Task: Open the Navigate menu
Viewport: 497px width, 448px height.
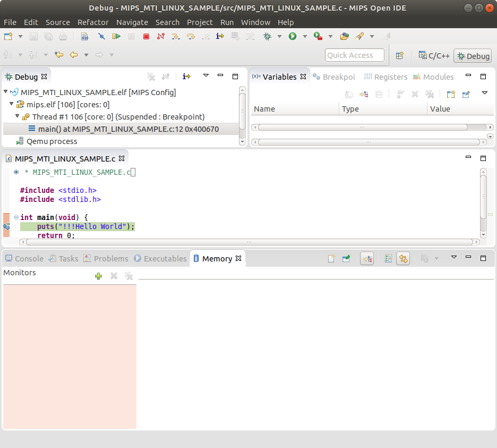Action: tap(132, 22)
